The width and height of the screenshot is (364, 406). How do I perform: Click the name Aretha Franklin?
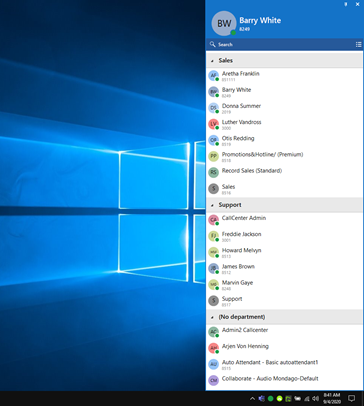click(x=241, y=74)
